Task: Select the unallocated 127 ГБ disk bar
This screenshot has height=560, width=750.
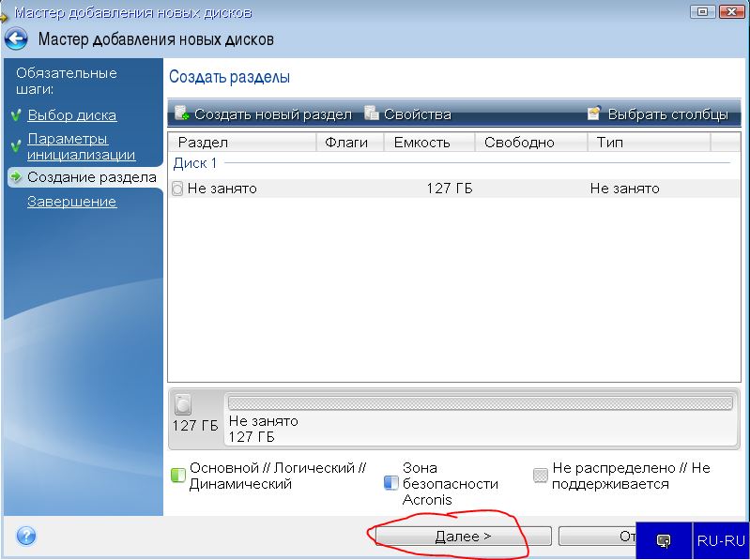Action: 479,403
